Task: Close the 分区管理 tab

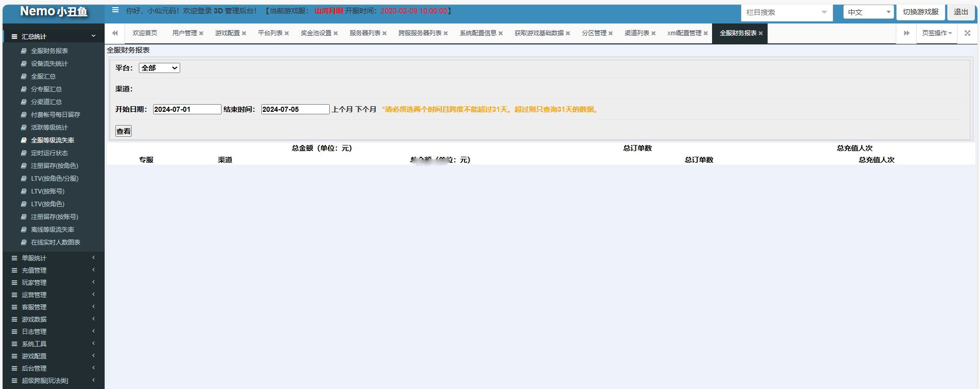Action: pyautogui.click(x=610, y=34)
